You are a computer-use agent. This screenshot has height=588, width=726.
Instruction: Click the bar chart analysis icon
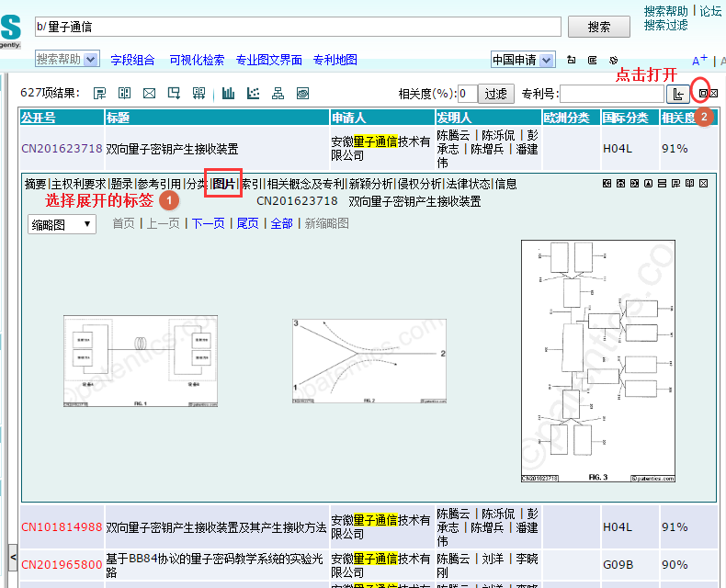click(228, 93)
